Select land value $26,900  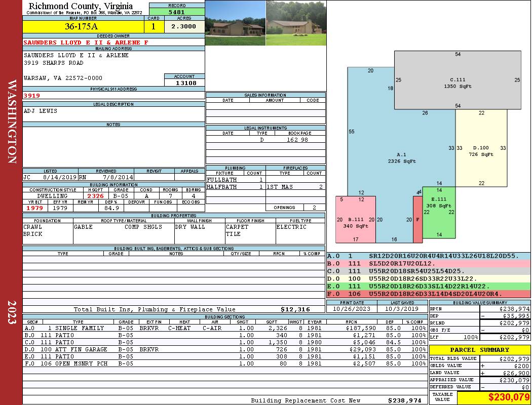coord(516,373)
